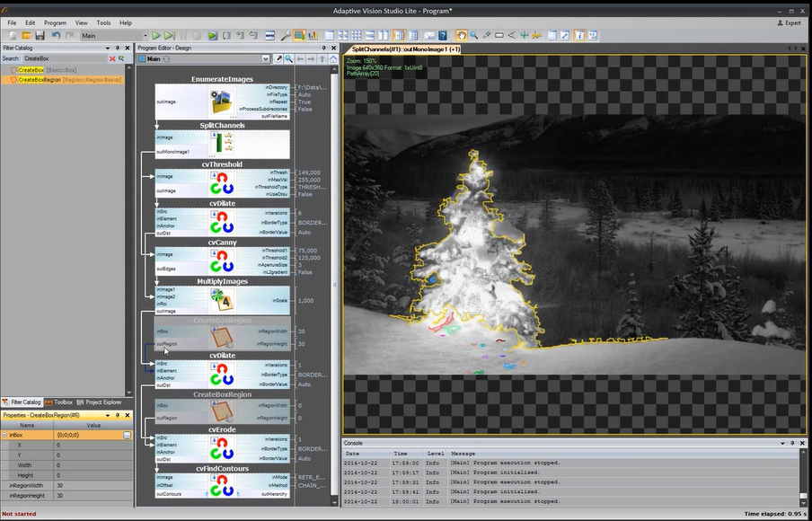Click the Console scrollbar down arrow

coord(803,502)
